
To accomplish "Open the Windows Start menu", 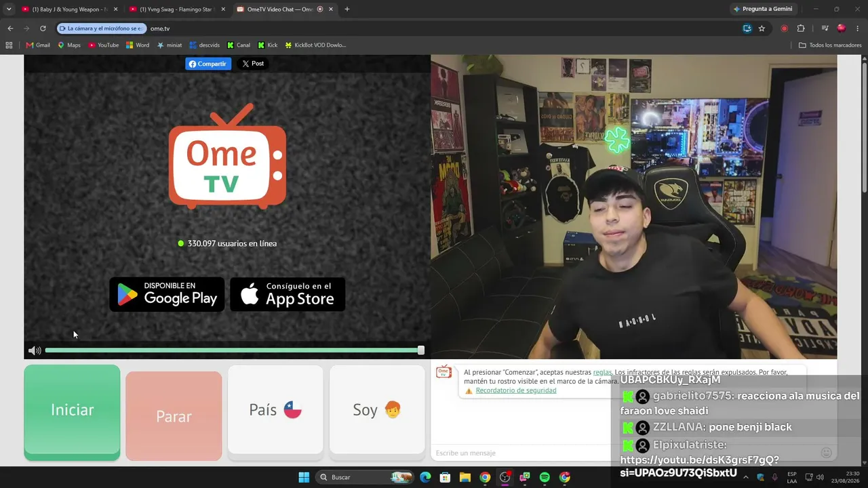I will click(304, 477).
